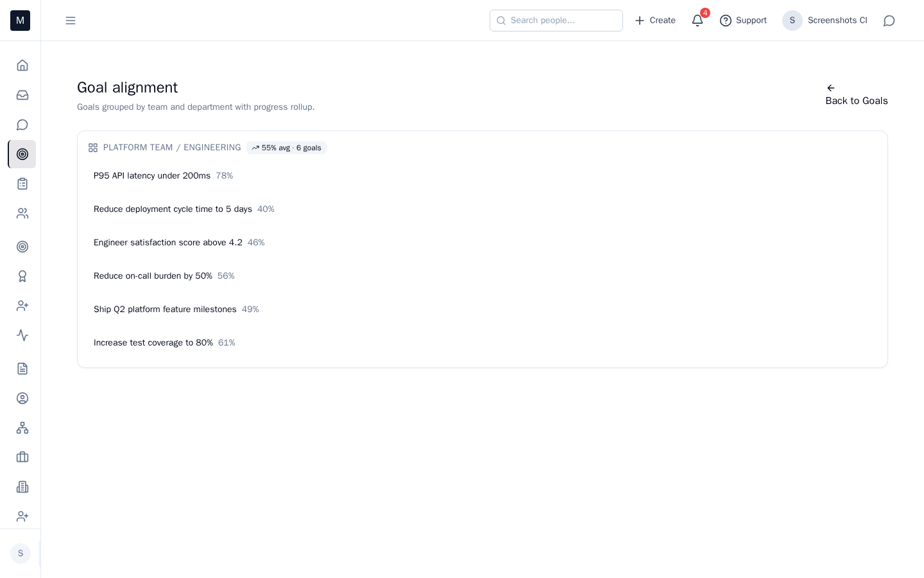Click the org chart hierarchy icon
The width and height of the screenshot is (924, 578).
tap(22, 428)
